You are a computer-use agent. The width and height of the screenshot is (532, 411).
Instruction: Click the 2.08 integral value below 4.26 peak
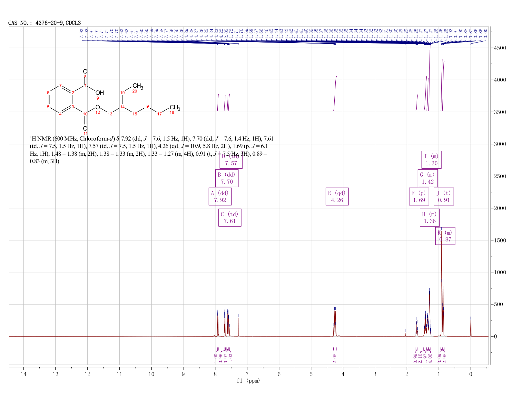point(334,358)
